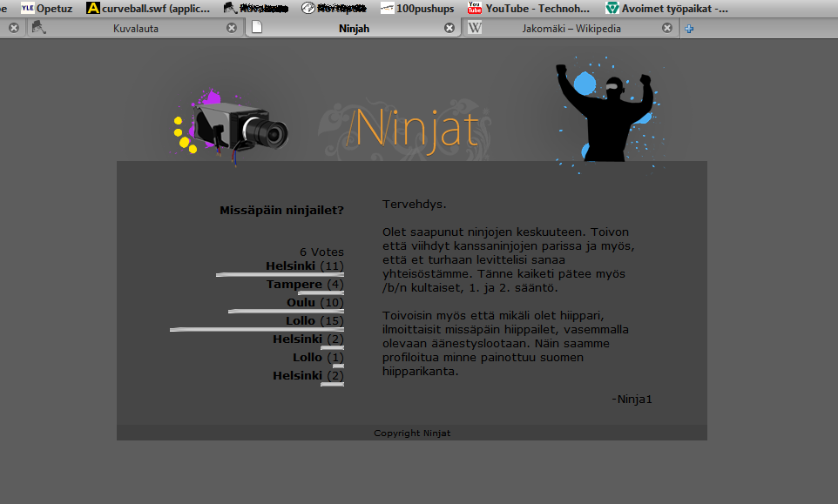Close the Jakomäki – Wikipedia tab
Image resolution: width=838 pixels, height=504 pixels.
click(x=667, y=28)
